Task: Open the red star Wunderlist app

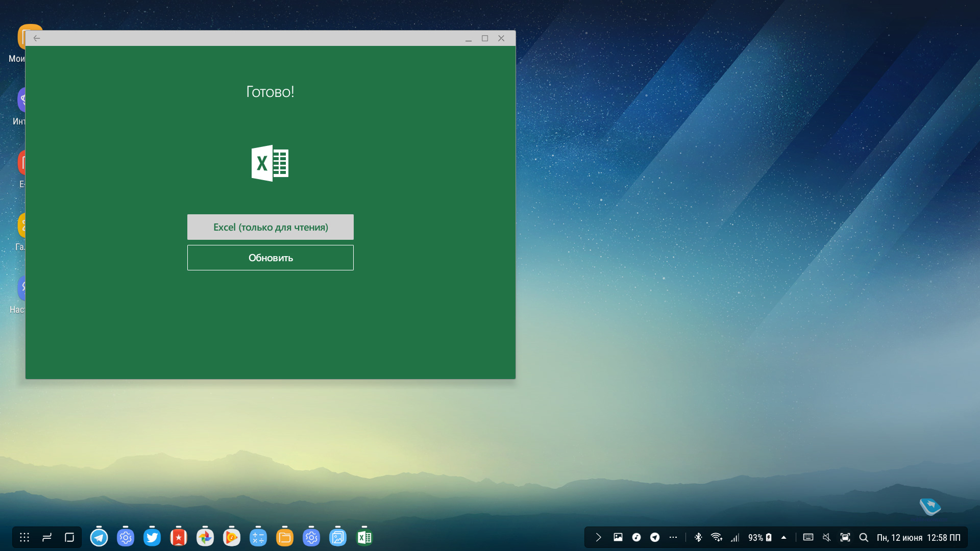Action: (179, 537)
